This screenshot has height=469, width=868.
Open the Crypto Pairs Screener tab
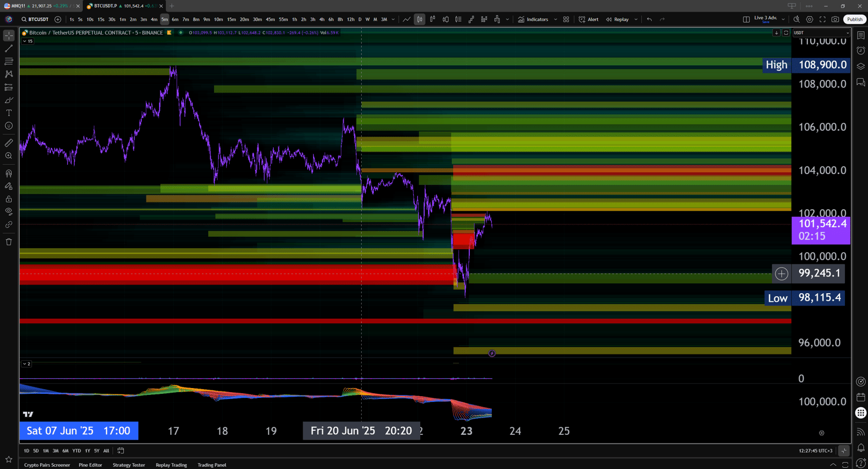(x=47, y=465)
